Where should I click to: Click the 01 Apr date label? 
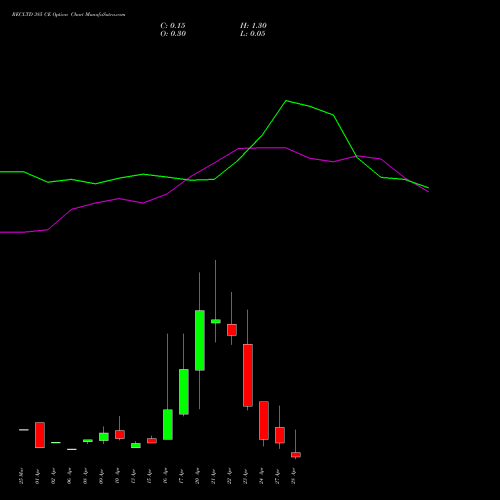(37, 476)
